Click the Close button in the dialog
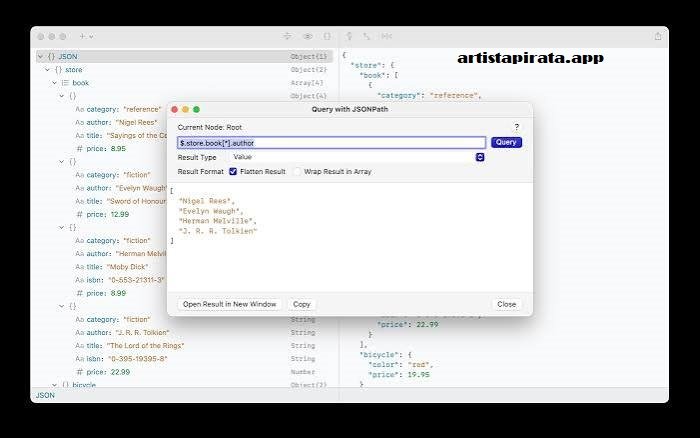The image size is (700, 438). coord(507,304)
